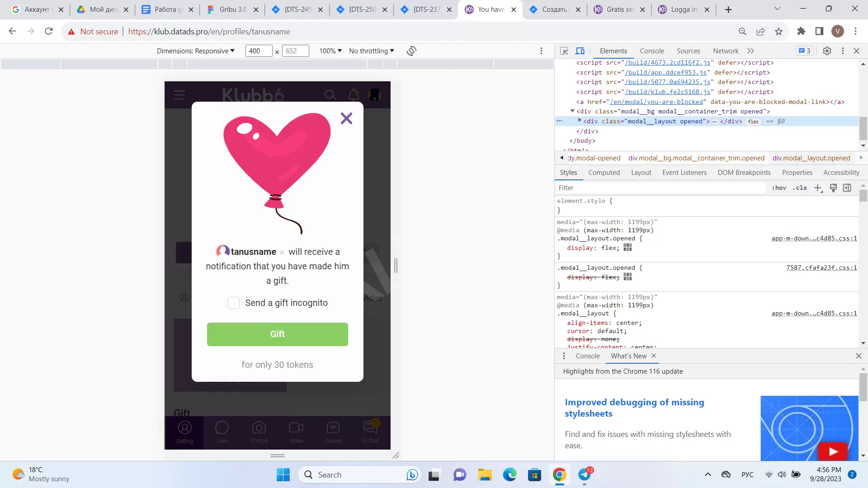Image resolution: width=868 pixels, height=488 pixels.
Task: Bookmark this page with star icon
Action: tap(778, 32)
